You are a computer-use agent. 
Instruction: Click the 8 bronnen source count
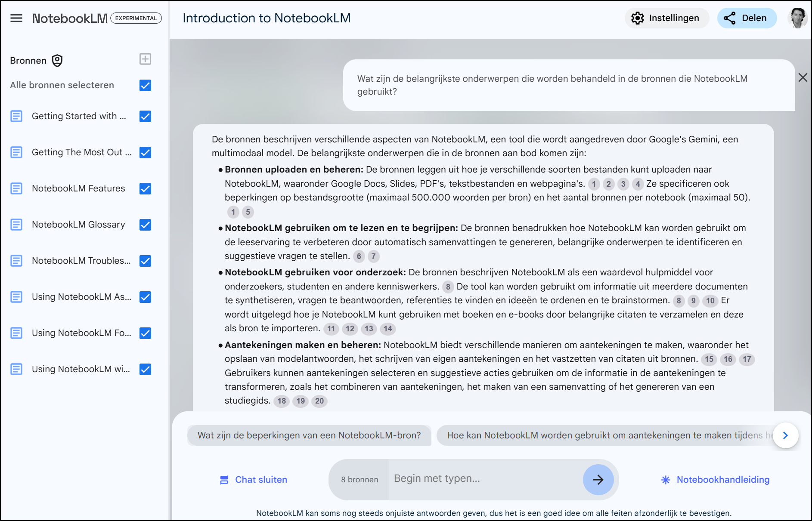[x=360, y=480]
